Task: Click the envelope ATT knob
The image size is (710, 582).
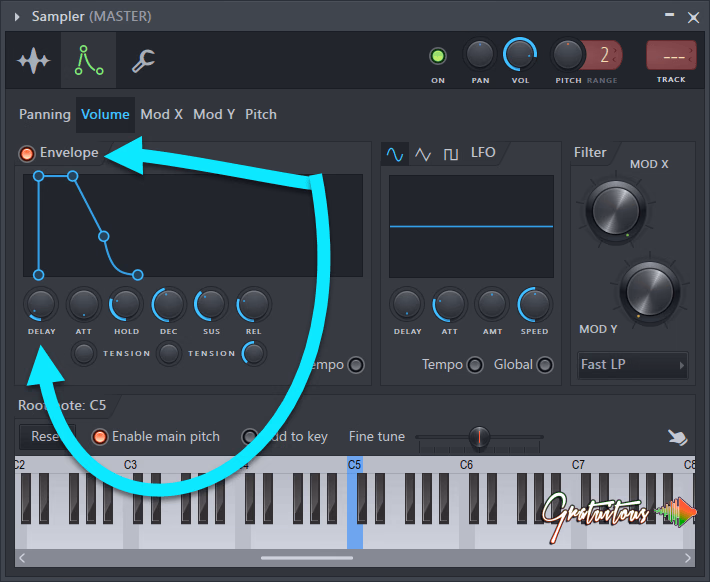Action: pos(84,303)
